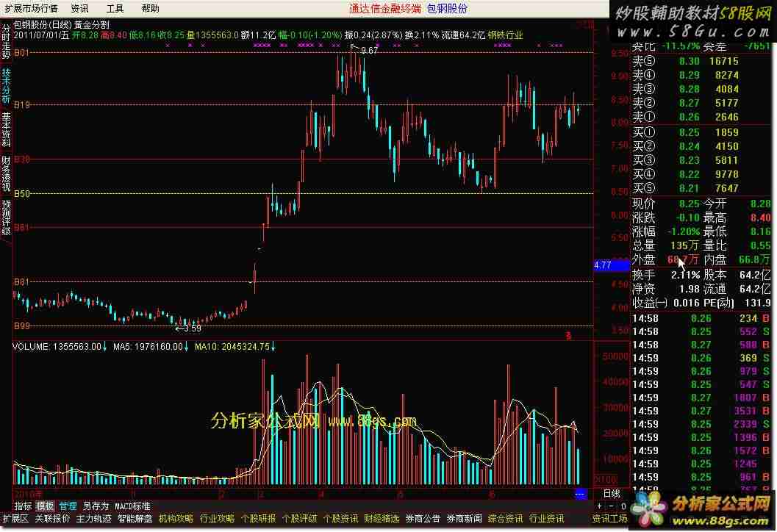Click the 14:58 tick row with volume 234
Image resolution: width=777 pixels, height=532 pixels.
point(701,318)
